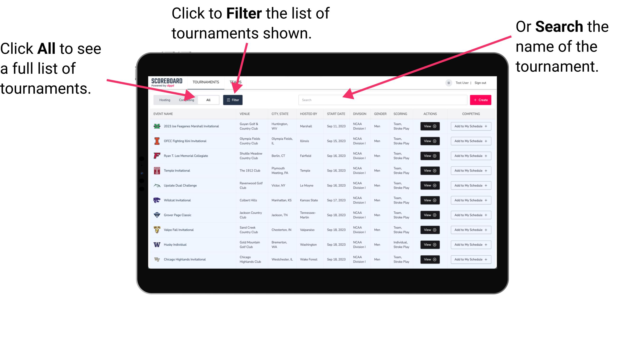The image size is (644, 346).
Task: Click View for Wildcat Invitational
Action: pos(430,200)
